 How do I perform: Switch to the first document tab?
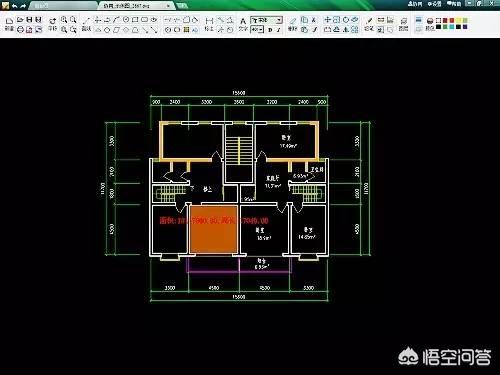point(62,6)
